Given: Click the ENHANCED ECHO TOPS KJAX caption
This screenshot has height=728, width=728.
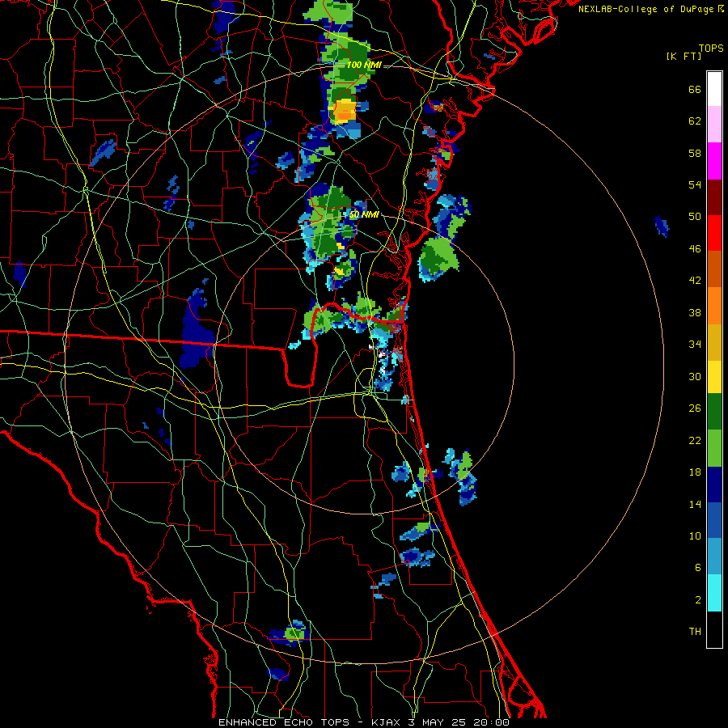Looking at the screenshot, I should [x=364, y=722].
